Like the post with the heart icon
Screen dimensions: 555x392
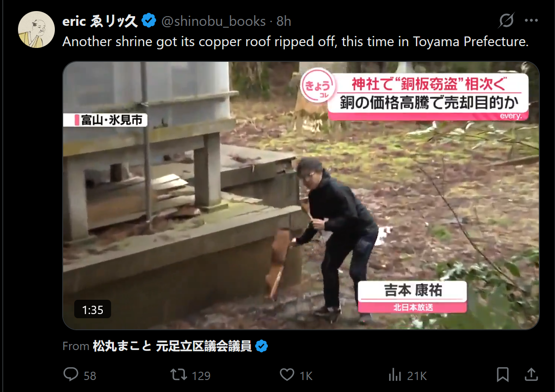[287, 374]
